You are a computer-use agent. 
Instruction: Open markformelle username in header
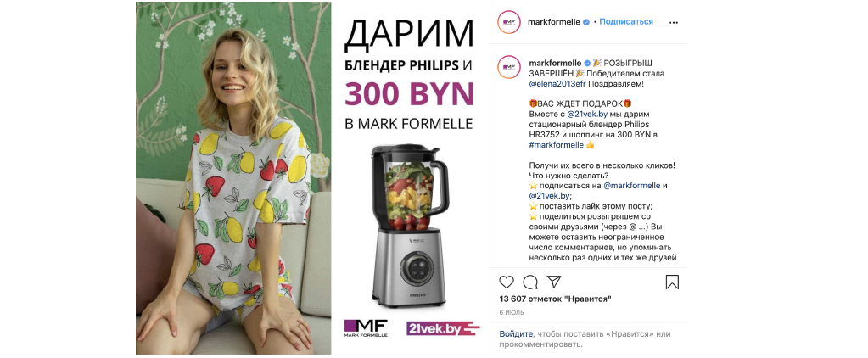click(x=555, y=21)
